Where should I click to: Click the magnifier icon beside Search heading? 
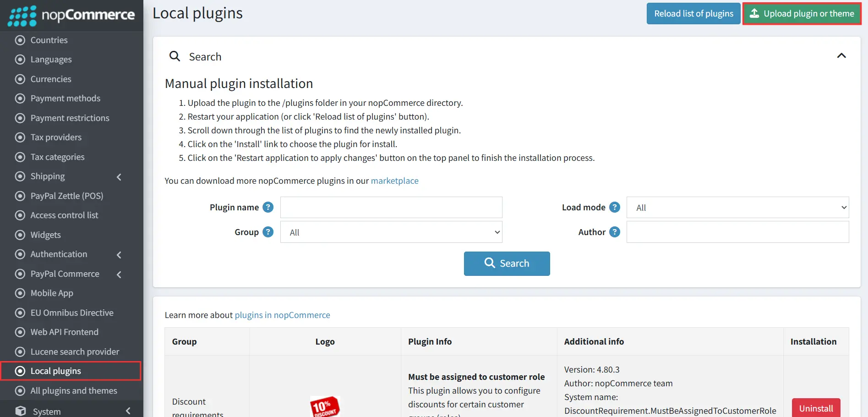(175, 56)
